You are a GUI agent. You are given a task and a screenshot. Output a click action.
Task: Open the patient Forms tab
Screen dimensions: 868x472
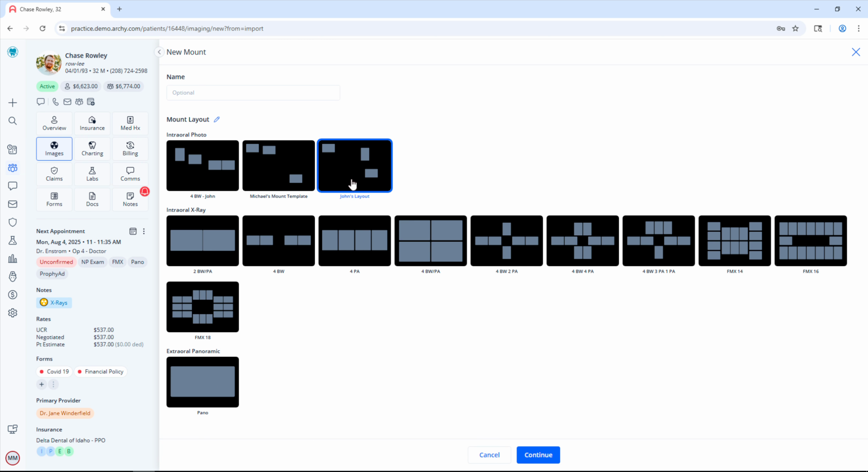(x=54, y=200)
